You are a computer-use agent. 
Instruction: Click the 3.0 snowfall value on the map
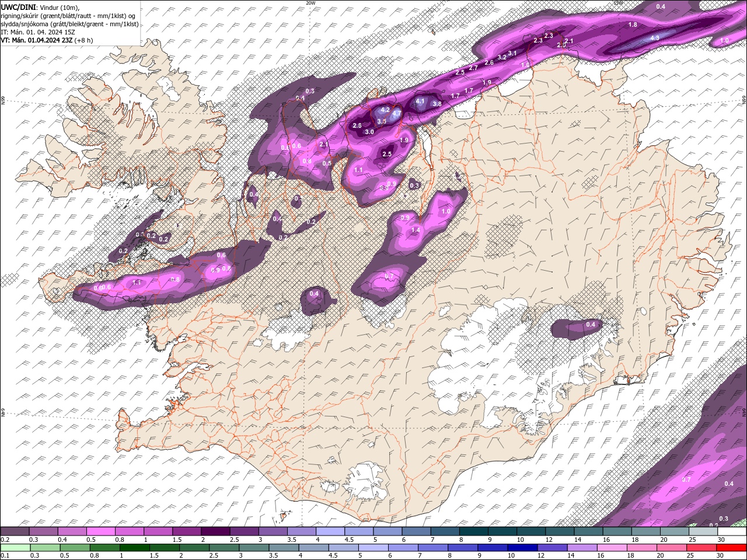369,132
